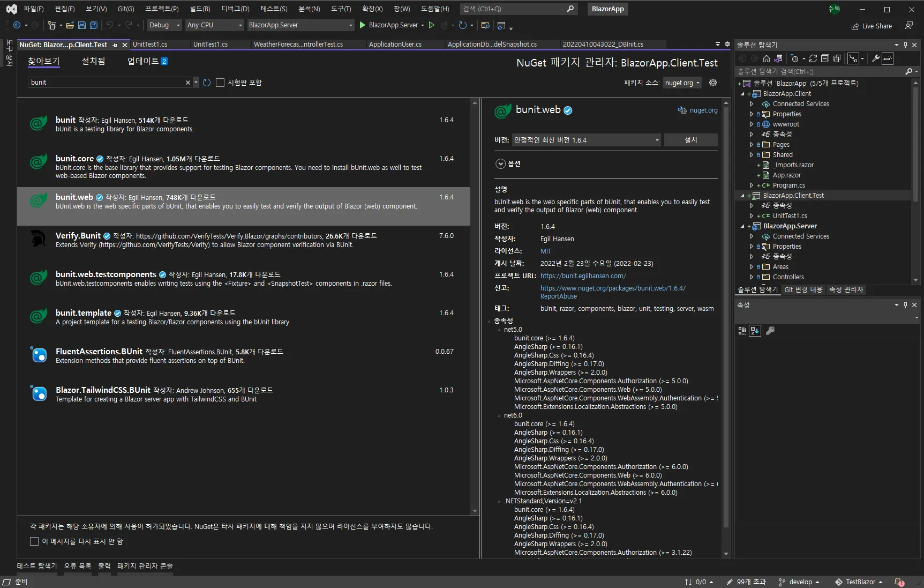924x588 pixels.
Task: Click the 설치 install button
Action: [x=690, y=140]
